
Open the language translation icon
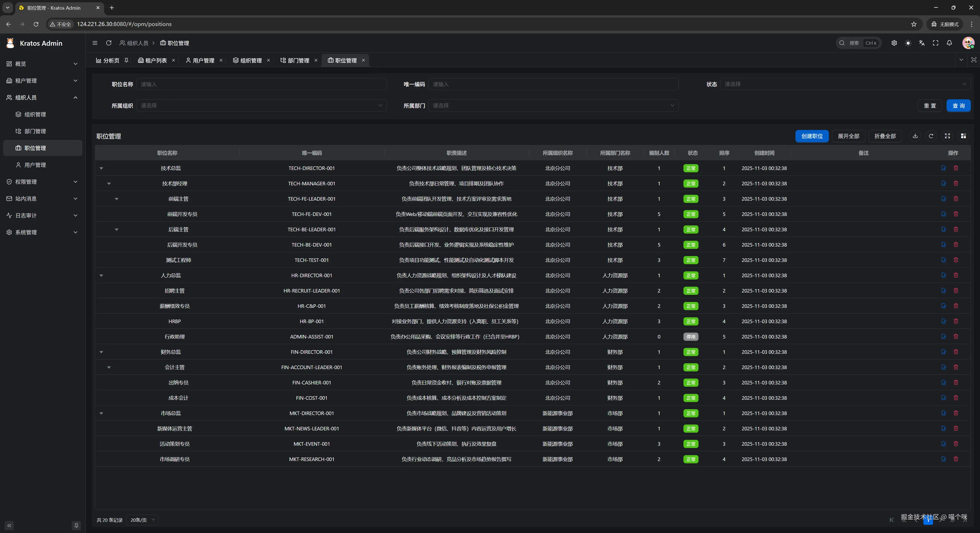[x=921, y=43]
